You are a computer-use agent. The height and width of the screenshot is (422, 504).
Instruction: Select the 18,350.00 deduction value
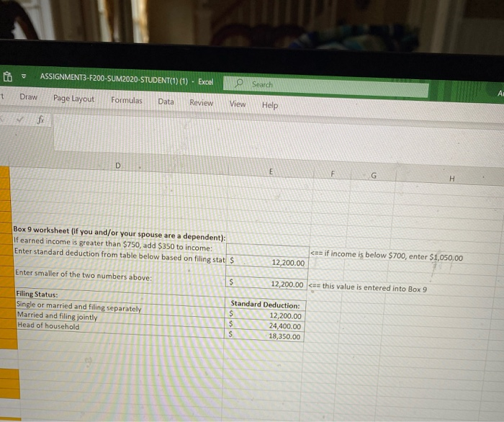264,336
